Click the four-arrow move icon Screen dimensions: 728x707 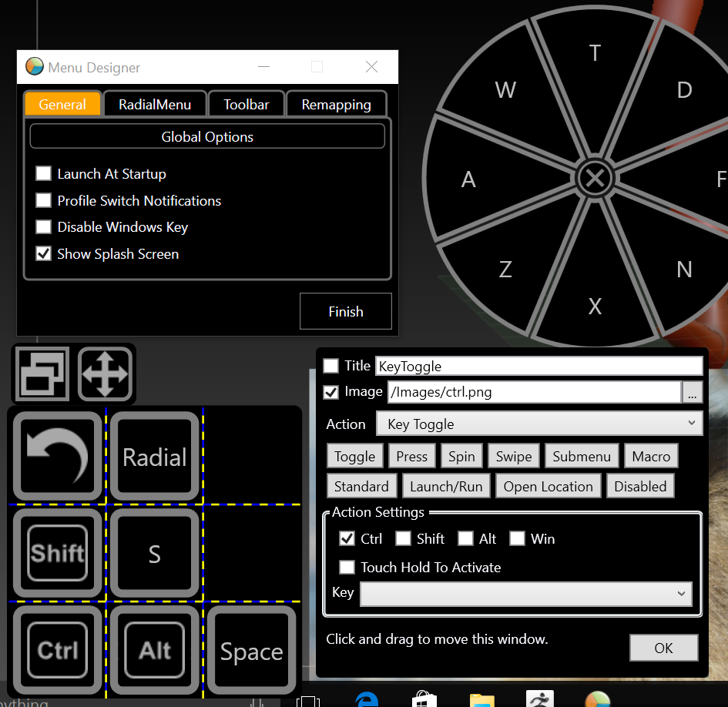point(106,374)
